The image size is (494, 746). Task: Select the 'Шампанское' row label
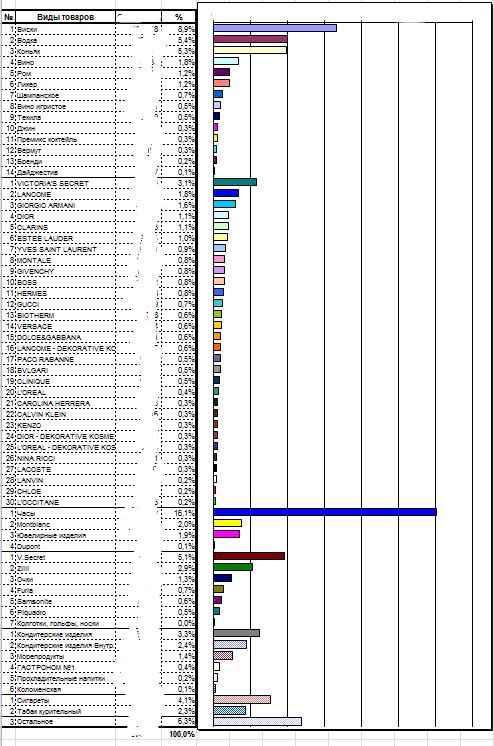pyautogui.click(x=66, y=95)
